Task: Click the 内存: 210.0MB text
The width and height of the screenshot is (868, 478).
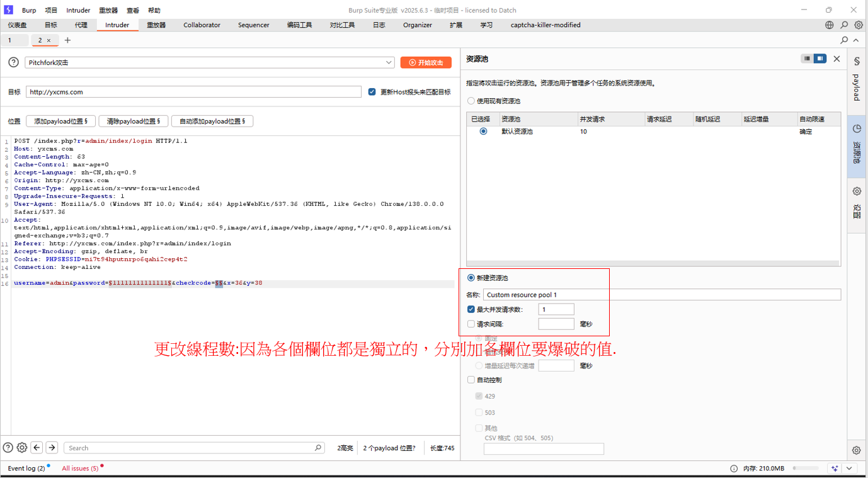Action: pos(764,469)
